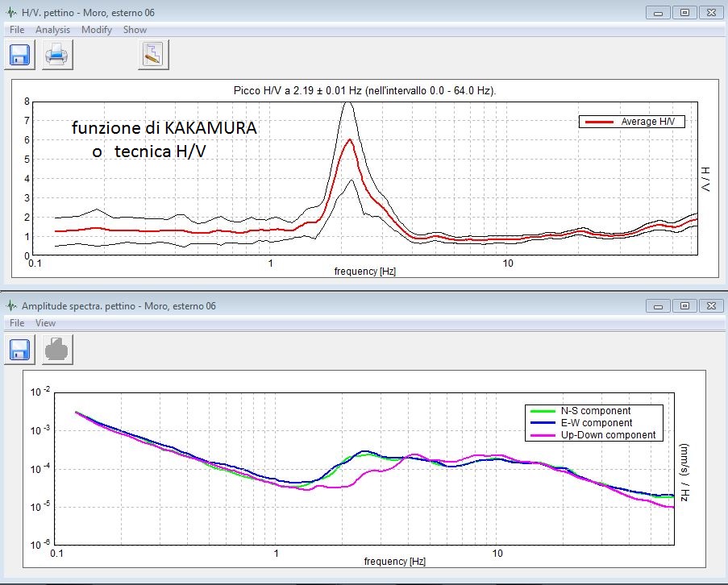Open the File menu in the H/V window
Image resolution: width=728 pixels, height=585 pixels.
(17, 30)
